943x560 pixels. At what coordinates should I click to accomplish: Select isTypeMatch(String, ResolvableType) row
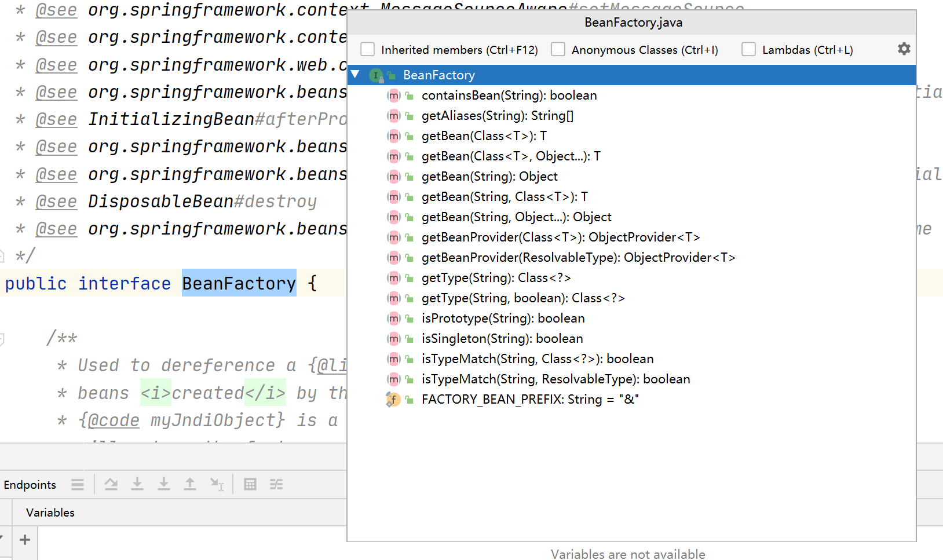pos(631,379)
